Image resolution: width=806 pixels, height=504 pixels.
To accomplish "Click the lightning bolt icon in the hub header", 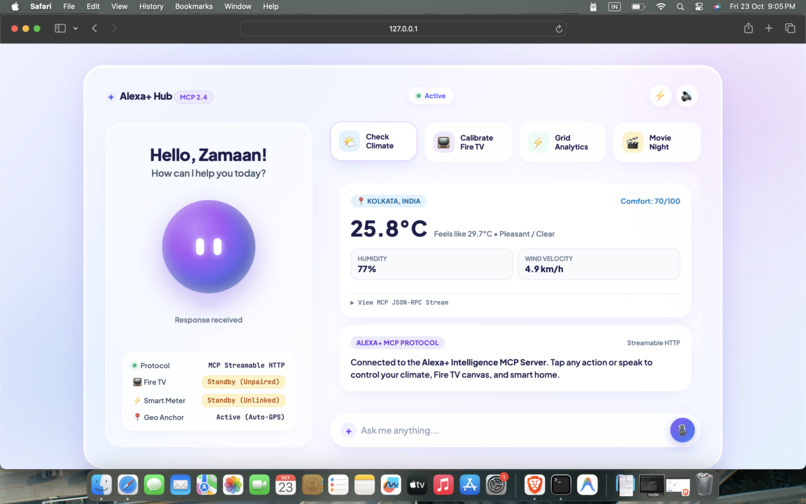I will (x=660, y=96).
